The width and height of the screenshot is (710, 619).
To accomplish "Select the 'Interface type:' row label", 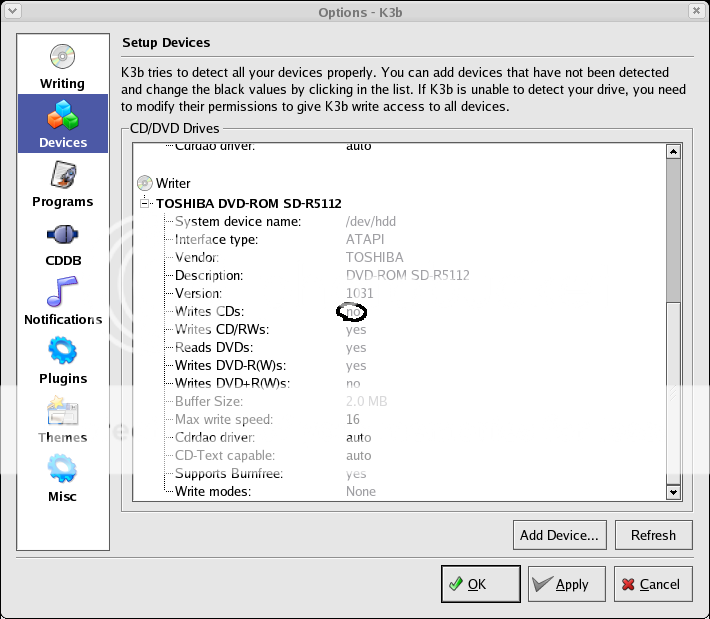I will [216, 239].
